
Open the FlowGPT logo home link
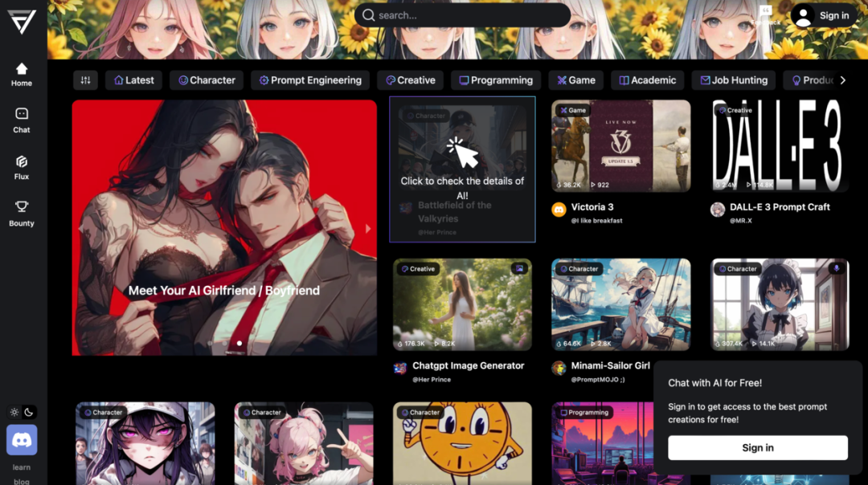22,22
